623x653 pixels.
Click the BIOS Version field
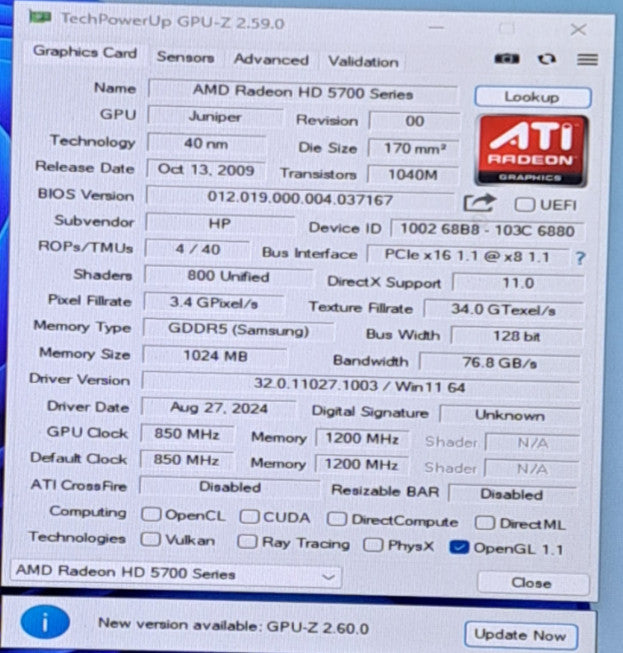(x=300, y=198)
